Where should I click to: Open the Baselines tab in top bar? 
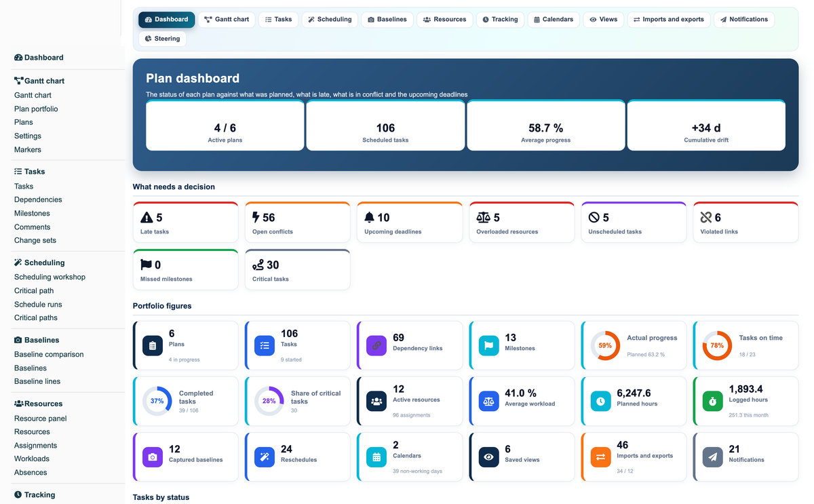(x=387, y=20)
